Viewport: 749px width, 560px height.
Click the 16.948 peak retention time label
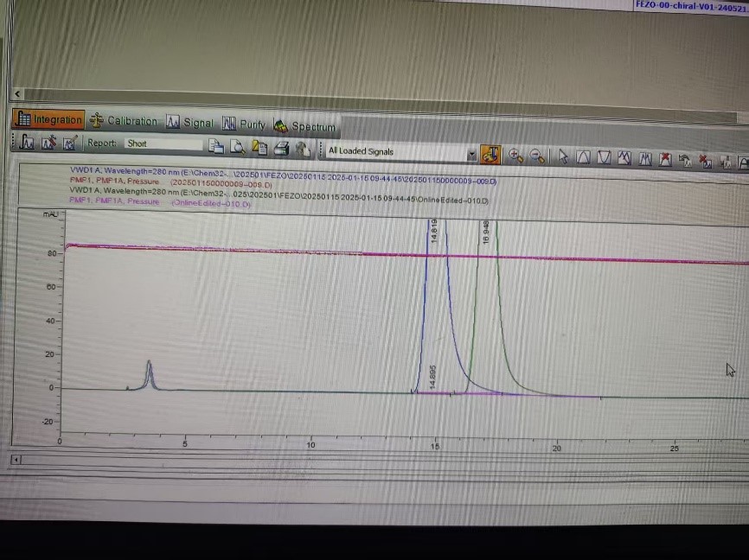pyautogui.click(x=486, y=231)
